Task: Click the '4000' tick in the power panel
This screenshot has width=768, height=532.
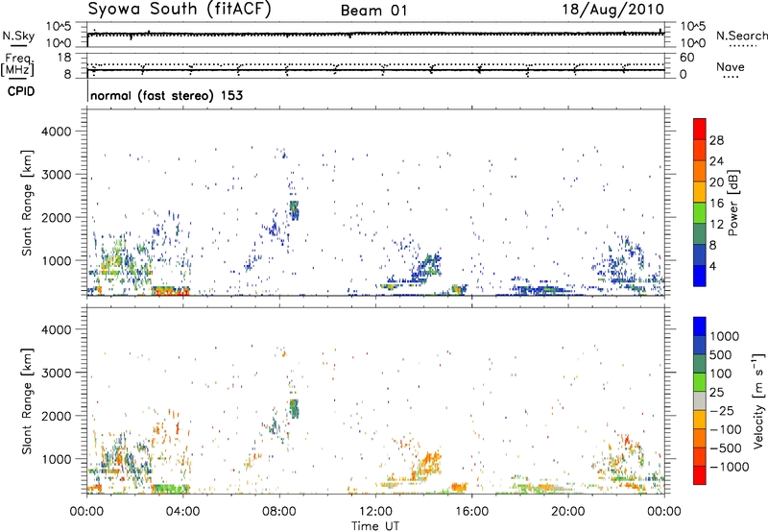Action: click(x=56, y=132)
